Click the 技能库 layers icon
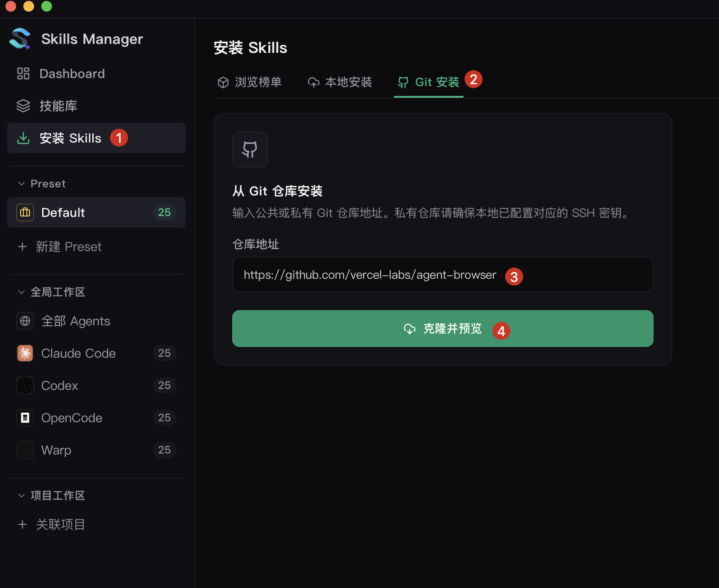 23,106
